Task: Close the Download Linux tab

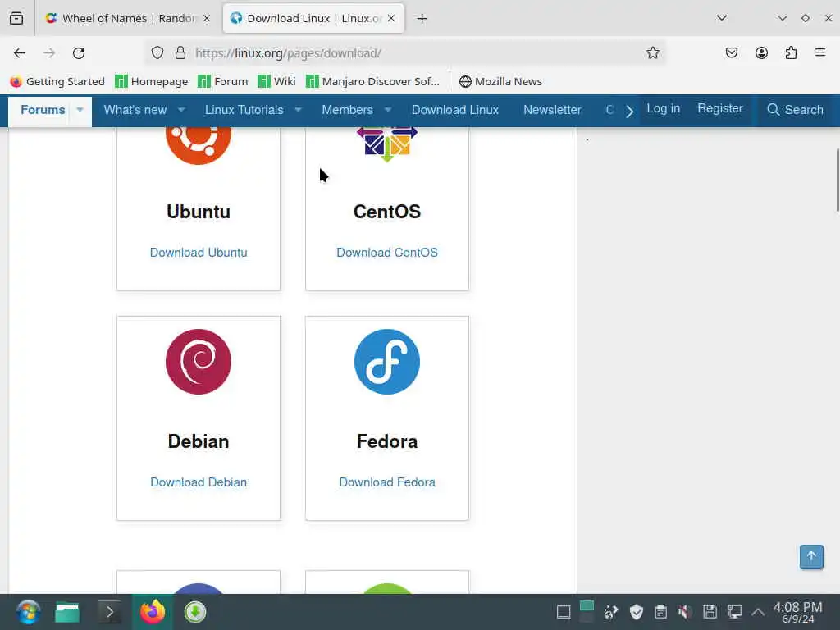Action: pyautogui.click(x=391, y=18)
